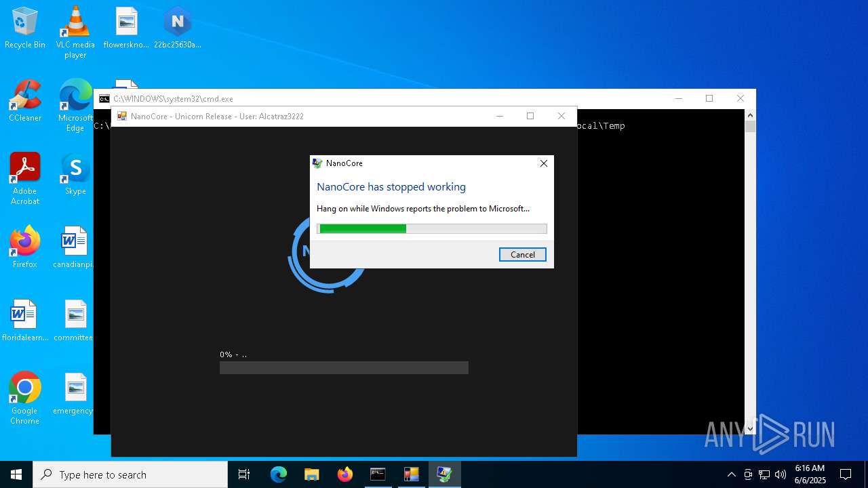Click the network tray icon
This screenshot has height=488, width=868.
pos(764,474)
